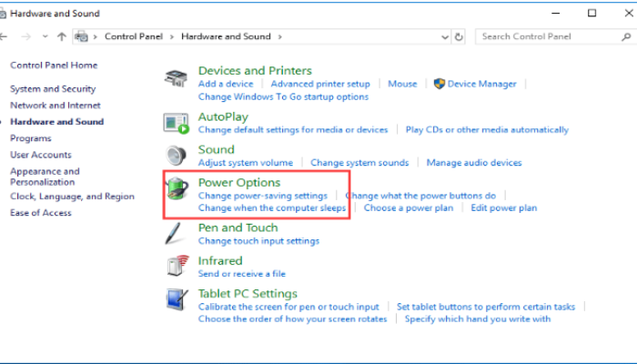Go to Network and Internet category
Screen dimensions: 637x364
point(55,106)
